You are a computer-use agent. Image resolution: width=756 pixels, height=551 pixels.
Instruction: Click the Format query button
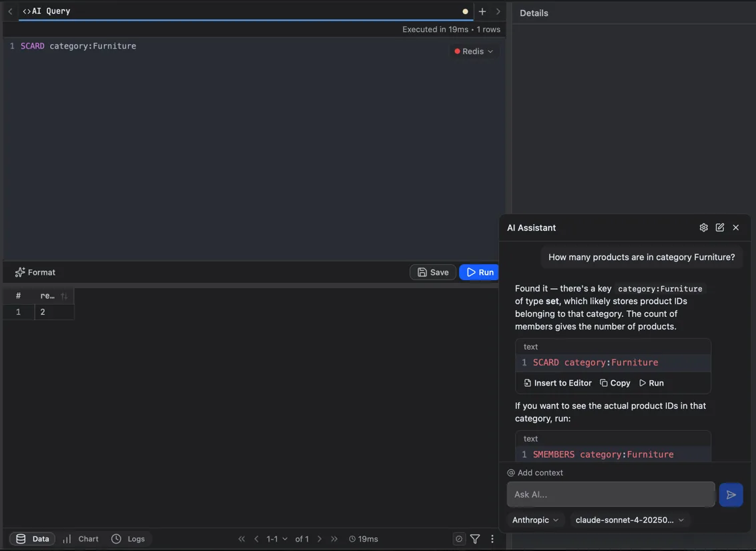[x=35, y=272]
